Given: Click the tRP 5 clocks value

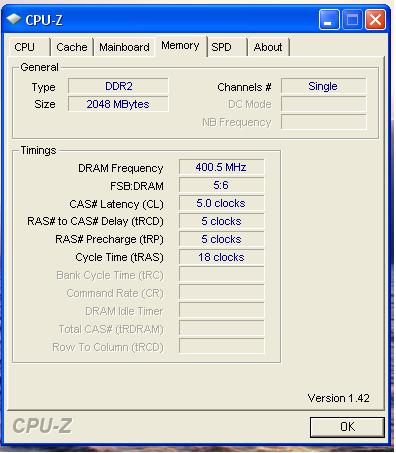Looking at the screenshot, I should (222, 239).
